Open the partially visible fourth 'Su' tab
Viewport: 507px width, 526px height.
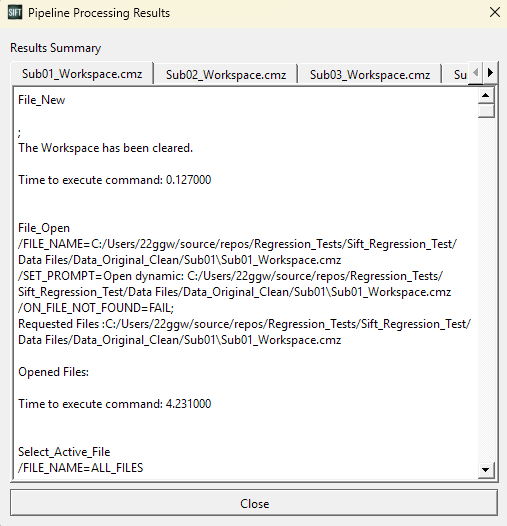[460, 74]
